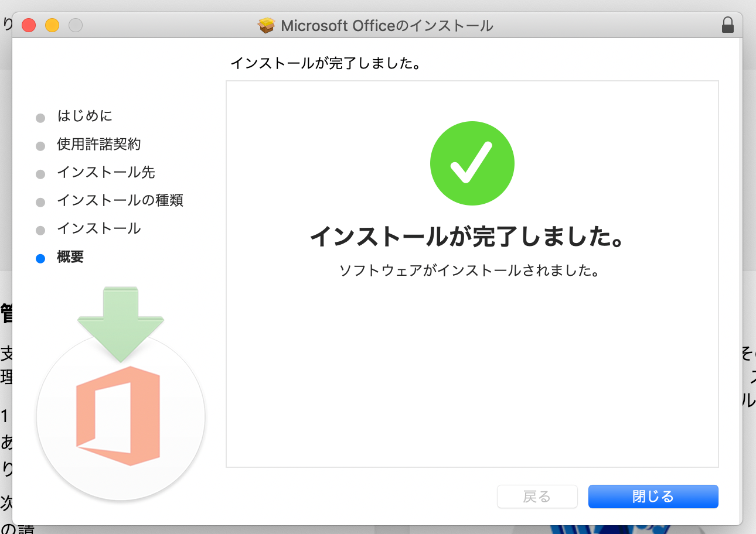Select the はじめに step in sidebar
The height and width of the screenshot is (534, 756).
[x=85, y=116]
